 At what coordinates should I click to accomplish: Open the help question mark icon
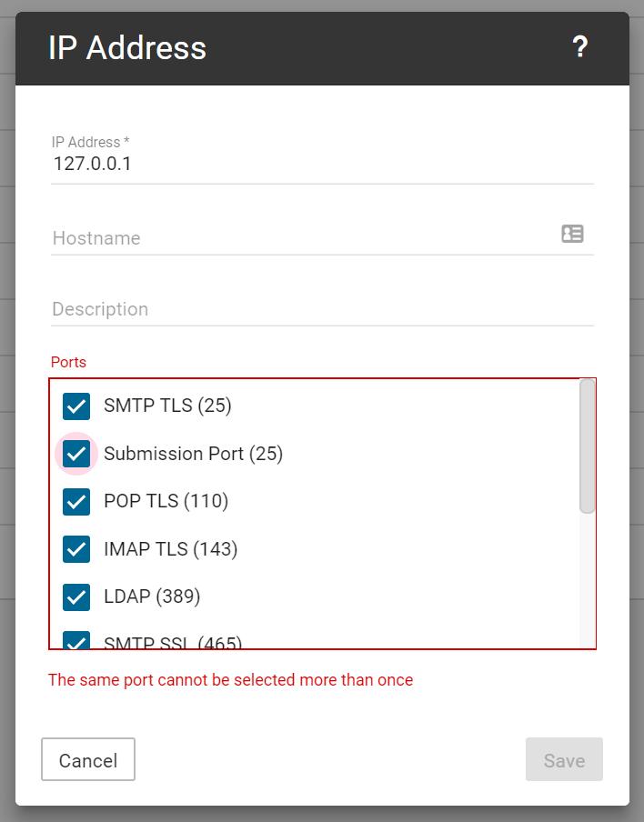(x=580, y=48)
